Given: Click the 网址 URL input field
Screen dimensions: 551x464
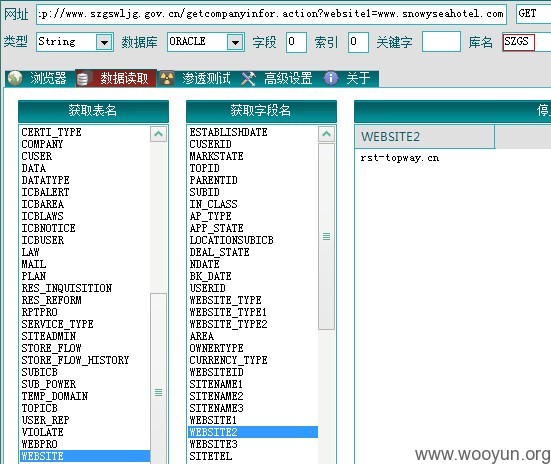Looking at the screenshot, I should click(x=271, y=14).
